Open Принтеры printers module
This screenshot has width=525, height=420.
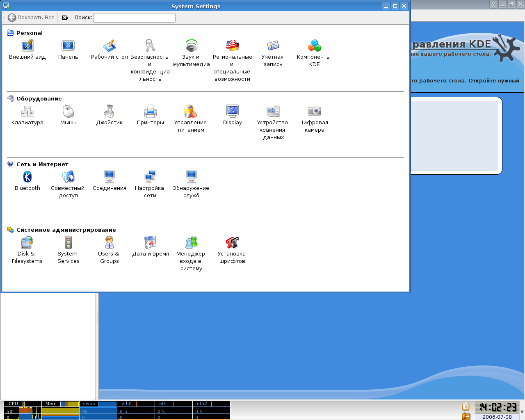pos(150,116)
